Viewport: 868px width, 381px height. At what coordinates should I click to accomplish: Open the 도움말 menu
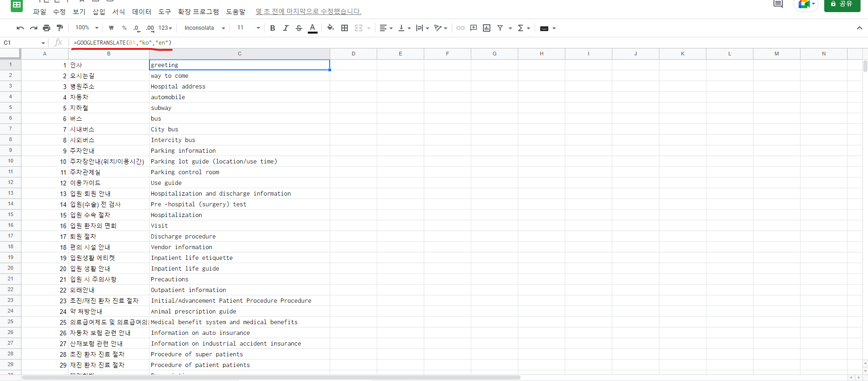point(236,12)
